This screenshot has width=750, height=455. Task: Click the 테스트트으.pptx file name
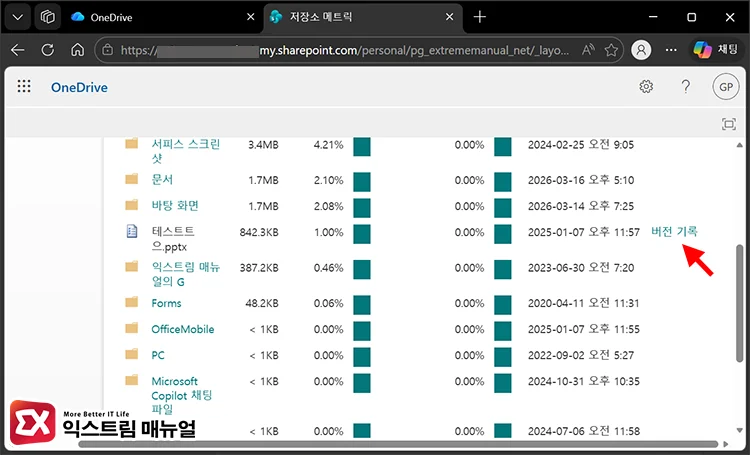(x=173, y=239)
